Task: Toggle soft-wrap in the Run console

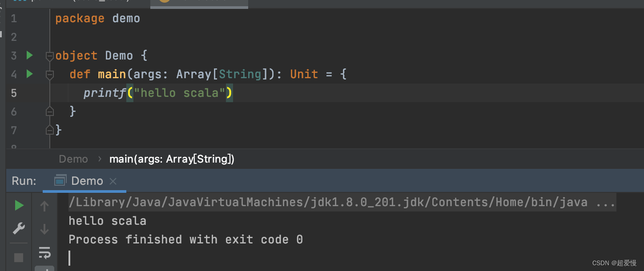Action: tap(44, 253)
